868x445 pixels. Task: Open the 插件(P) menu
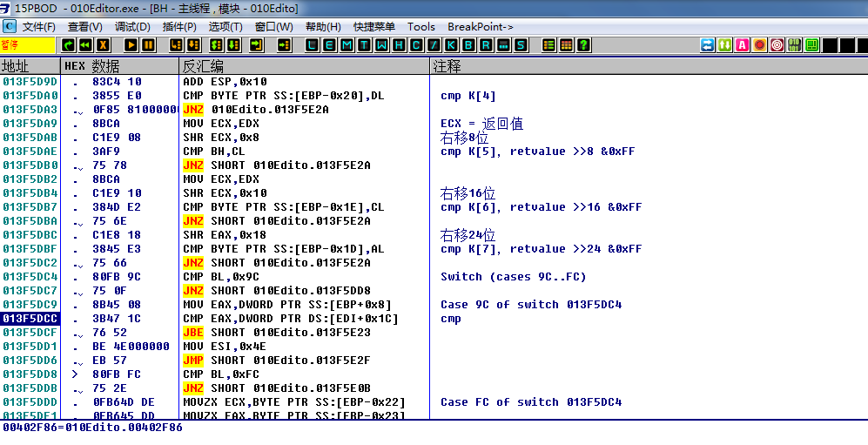179,27
